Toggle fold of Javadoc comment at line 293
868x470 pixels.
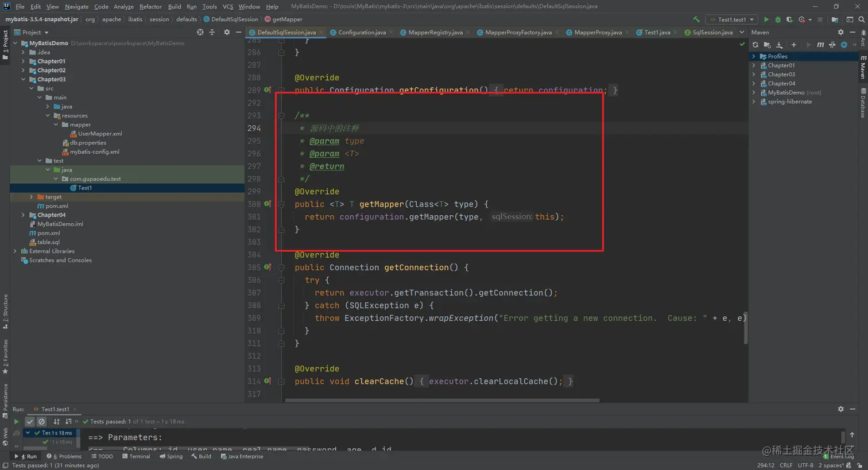click(281, 115)
